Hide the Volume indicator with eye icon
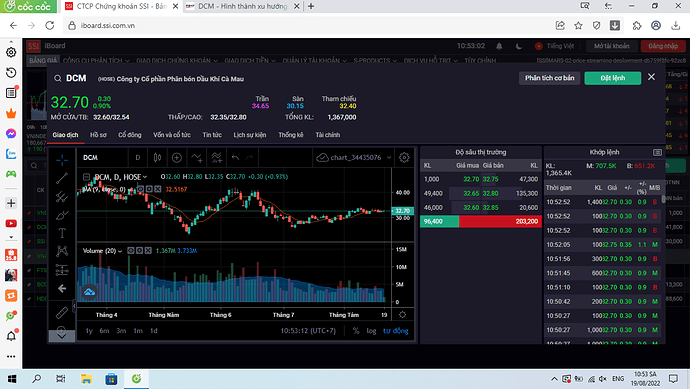This screenshot has width=690, height=389. click(x=131, y=250)
